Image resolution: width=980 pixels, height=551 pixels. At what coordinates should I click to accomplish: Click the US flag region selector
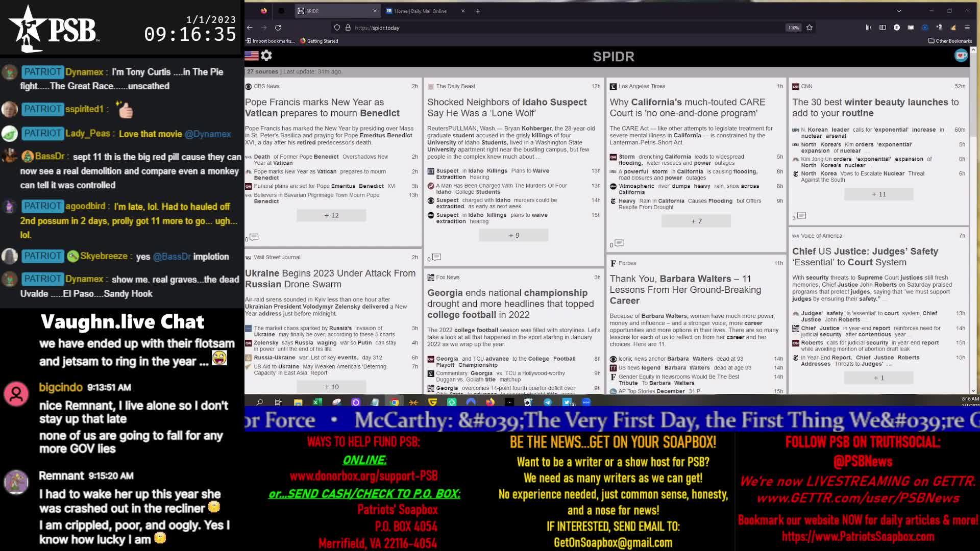coord(252,56)
